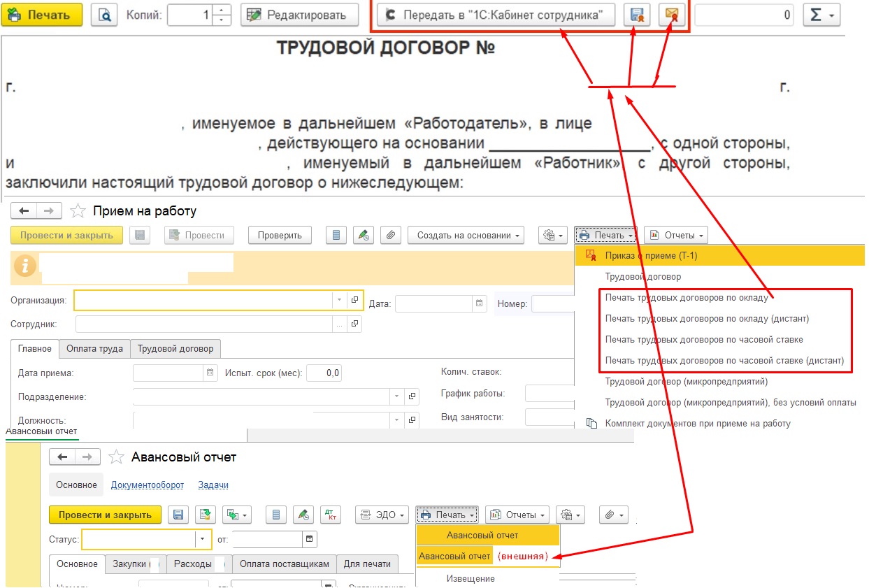Select Печать трудовых договоров по окладу (дистант)
Image resolution: width=869 pixels, height=588 pixels.
point(707,319)
